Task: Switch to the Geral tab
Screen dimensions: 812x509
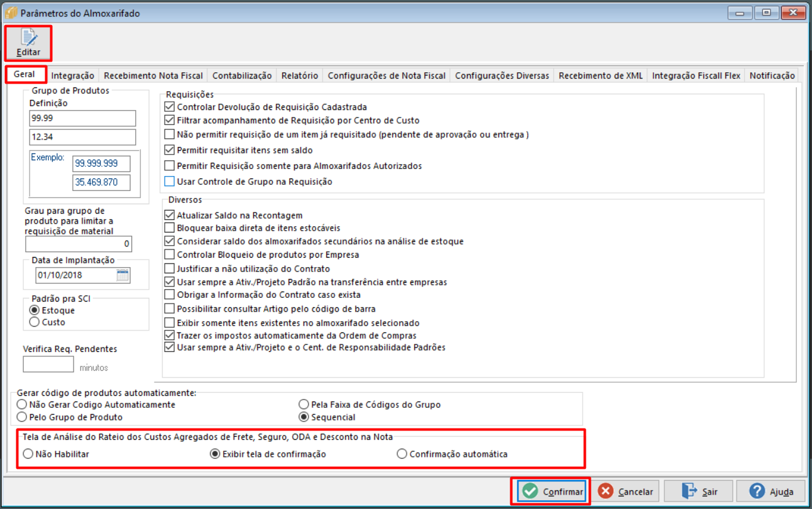Action: [x=25, y=75]
